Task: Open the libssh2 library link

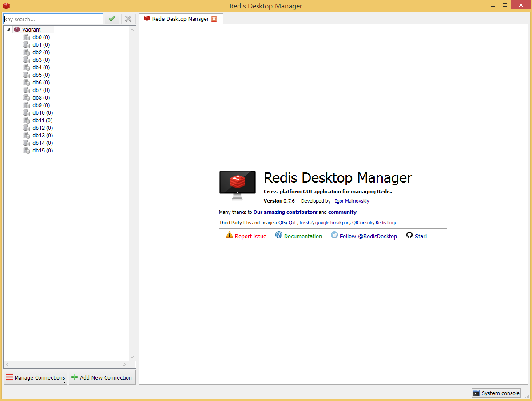Action: pyautogui.click(x=306, y=223)
